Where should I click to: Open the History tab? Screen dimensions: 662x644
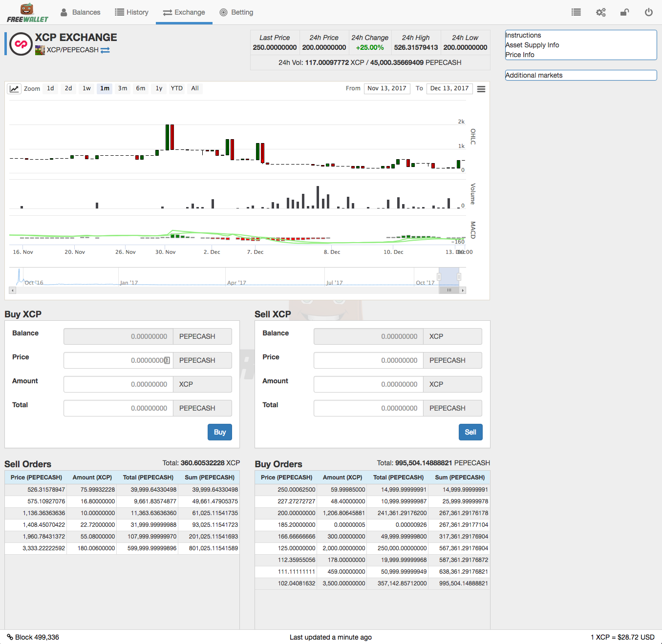coord(132,12)
